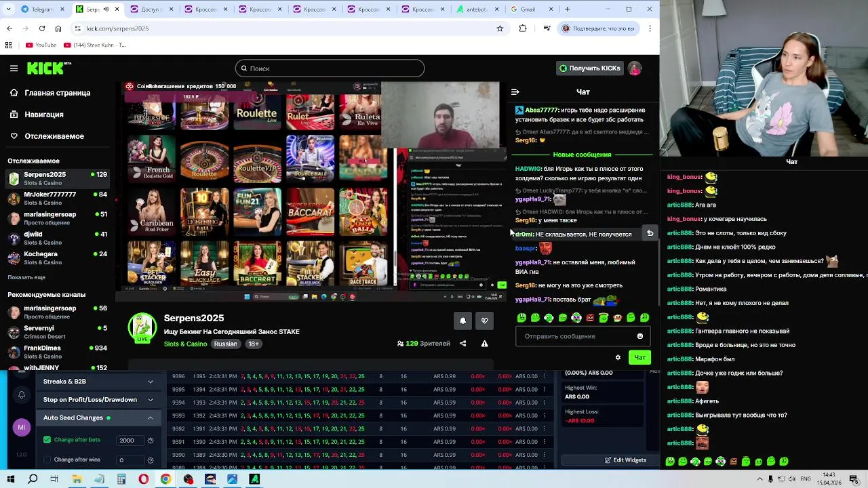Screen dimensions: 868x488
Task: Open Chrome media controls icon
Action: [x=547, y=28]
